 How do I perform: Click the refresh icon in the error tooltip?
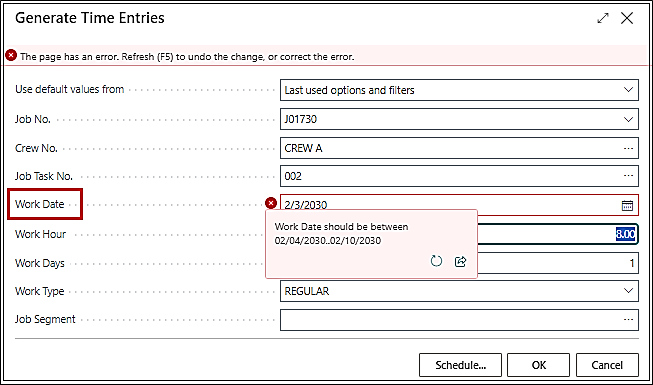coord(436,261)
